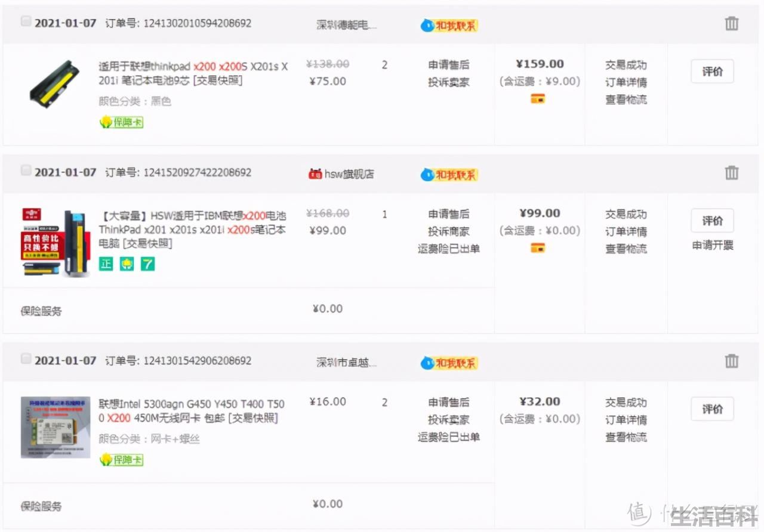The height and width of the screenshot is (532, 764).
Task: Open 订单详情 for the ¥99.00 order
Action: tap(626, 231)
